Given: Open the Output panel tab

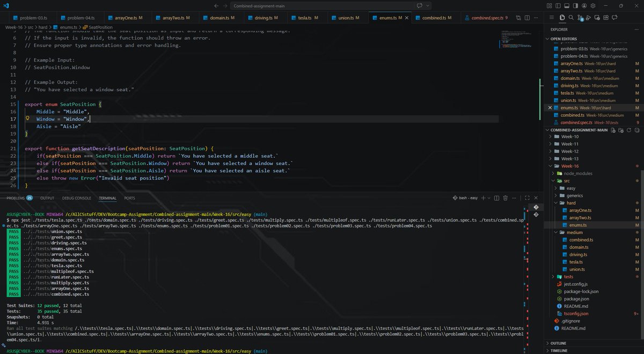Looking at the screenshot, I should coord(47,198).
